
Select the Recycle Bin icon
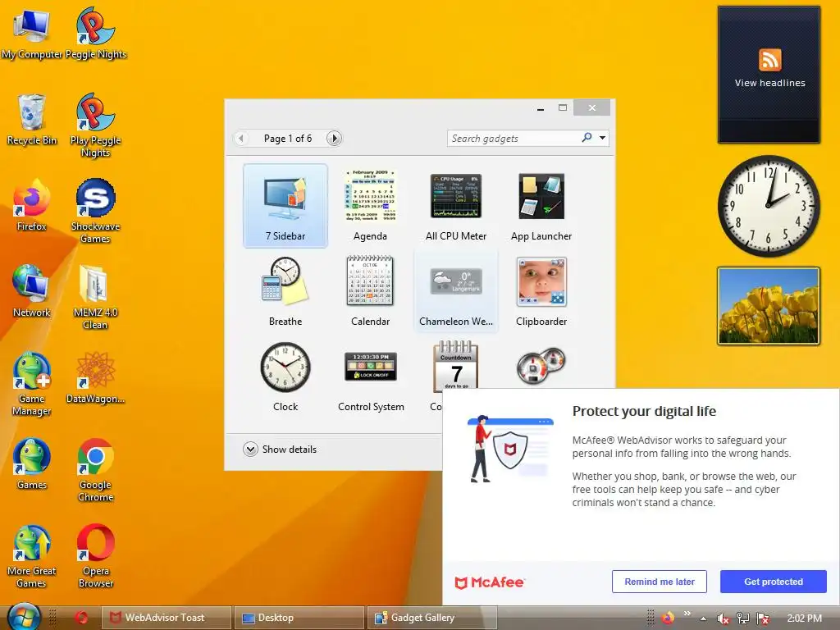(32, 120)
